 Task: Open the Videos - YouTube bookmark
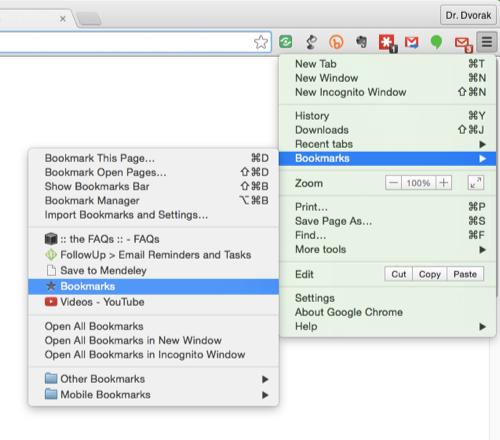pyautogui.click(x=153, y=302)
